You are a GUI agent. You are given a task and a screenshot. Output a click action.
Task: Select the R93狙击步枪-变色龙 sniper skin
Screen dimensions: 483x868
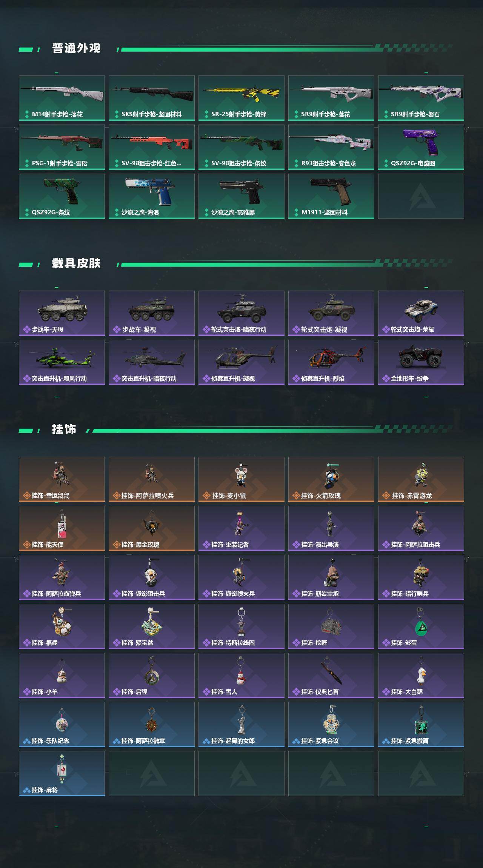coord(331,147)
